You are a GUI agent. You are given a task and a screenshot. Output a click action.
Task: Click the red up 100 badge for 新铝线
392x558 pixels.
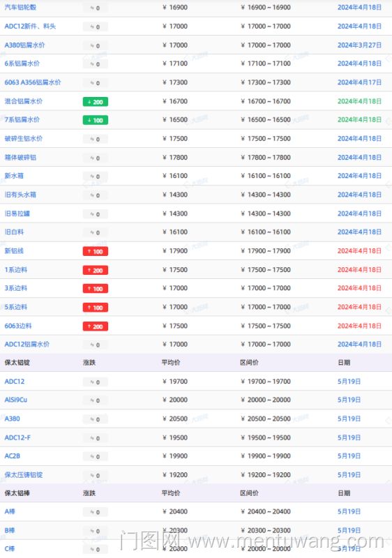click(x=96, y=252)
